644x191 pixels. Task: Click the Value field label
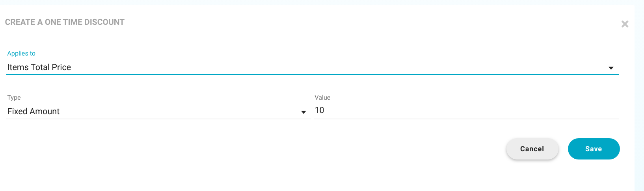322,98
